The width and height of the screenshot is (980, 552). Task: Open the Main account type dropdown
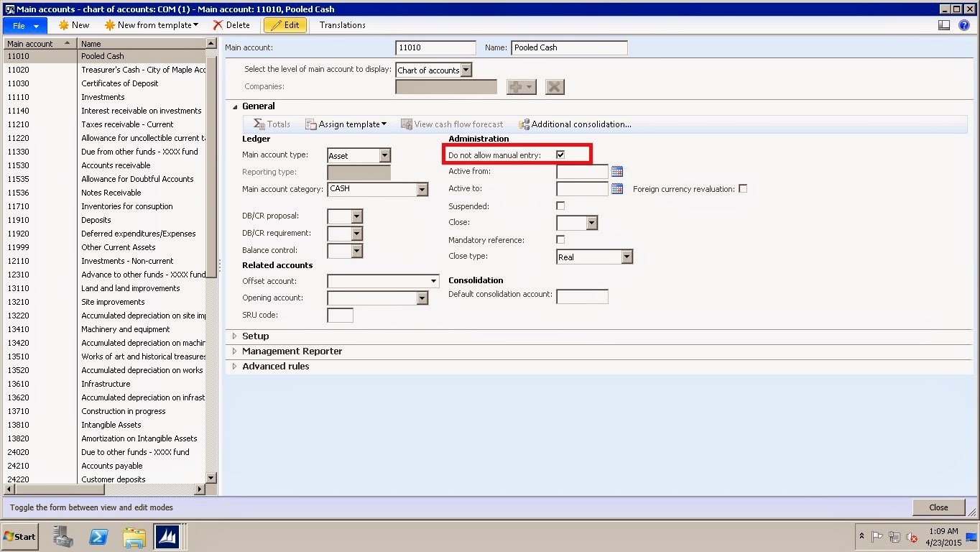point(384,155)
